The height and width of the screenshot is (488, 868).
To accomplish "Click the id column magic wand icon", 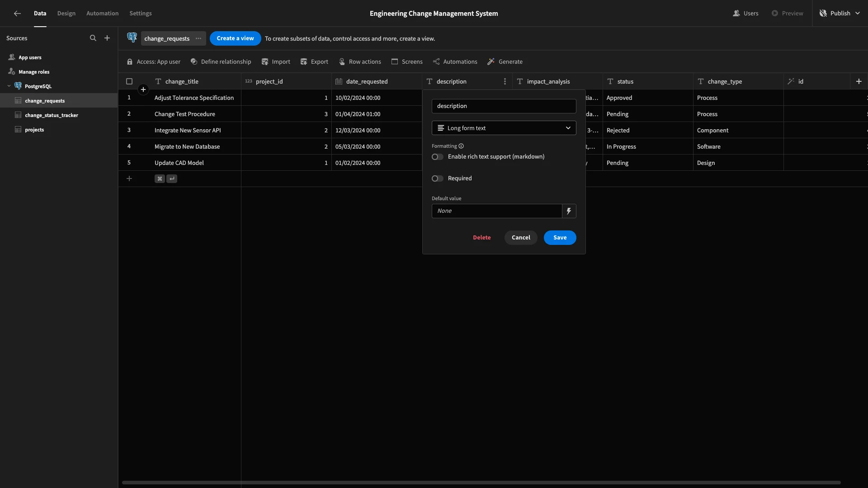I will tap(791, 82).
